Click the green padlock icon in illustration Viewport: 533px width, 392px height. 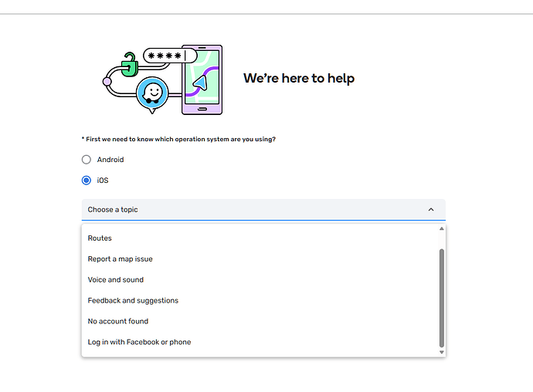click(130, 65)
